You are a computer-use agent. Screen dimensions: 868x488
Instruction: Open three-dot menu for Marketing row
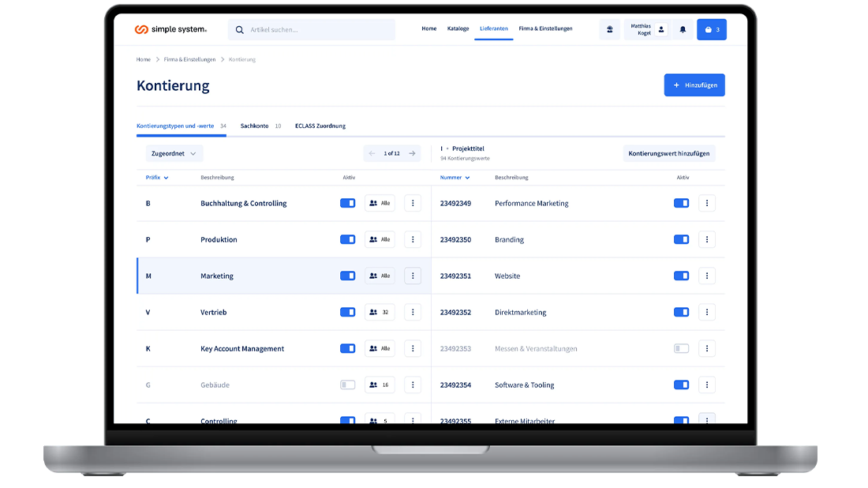click(413, 276)
